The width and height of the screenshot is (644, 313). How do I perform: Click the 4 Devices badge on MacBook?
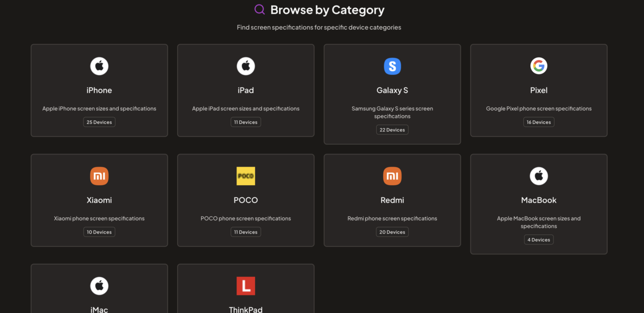(x=539, y=240)
